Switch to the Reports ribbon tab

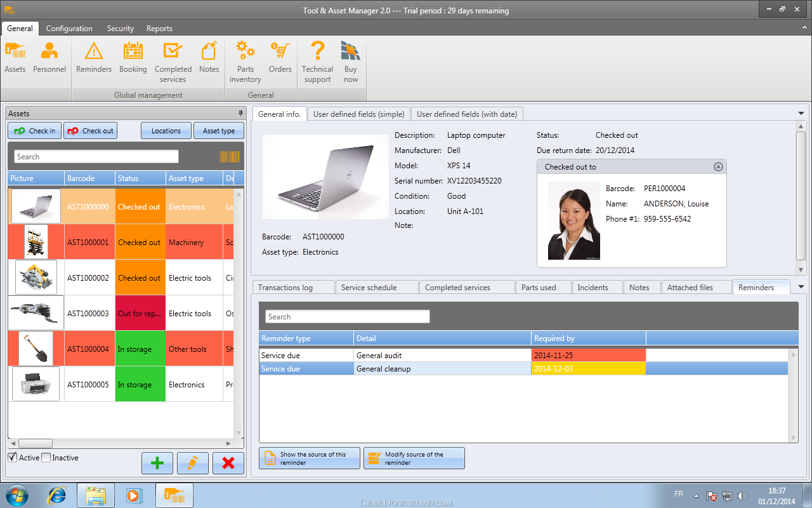point(159,29)
